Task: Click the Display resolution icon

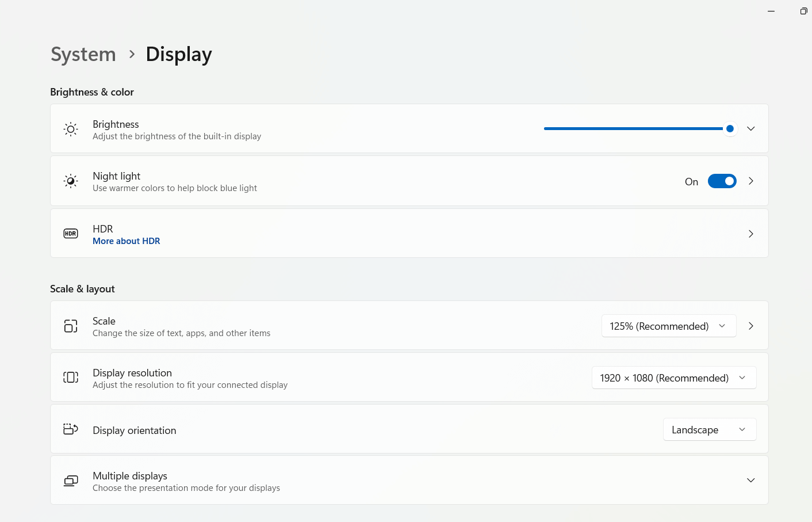Action: [71, 378]
